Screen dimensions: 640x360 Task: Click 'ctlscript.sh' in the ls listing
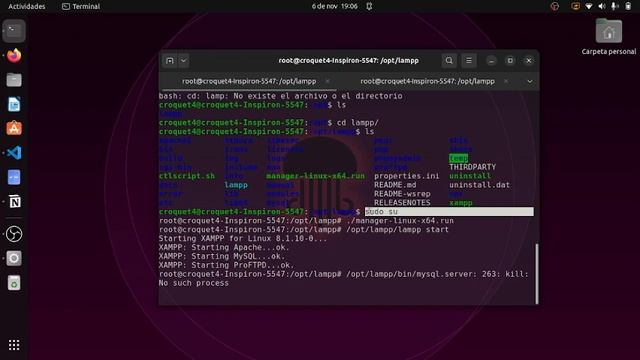(x=187, y=176)
